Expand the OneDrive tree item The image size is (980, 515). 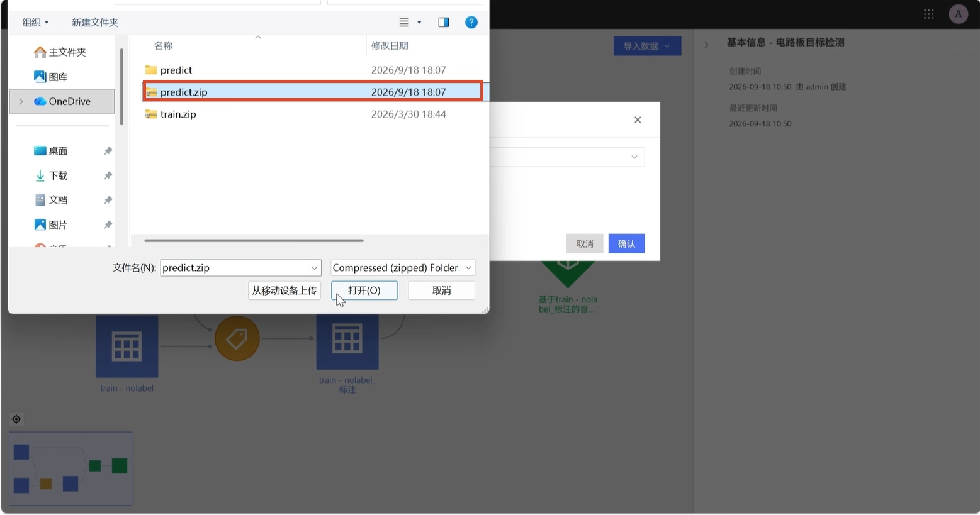pyautogui.click(x=21, y=101)
